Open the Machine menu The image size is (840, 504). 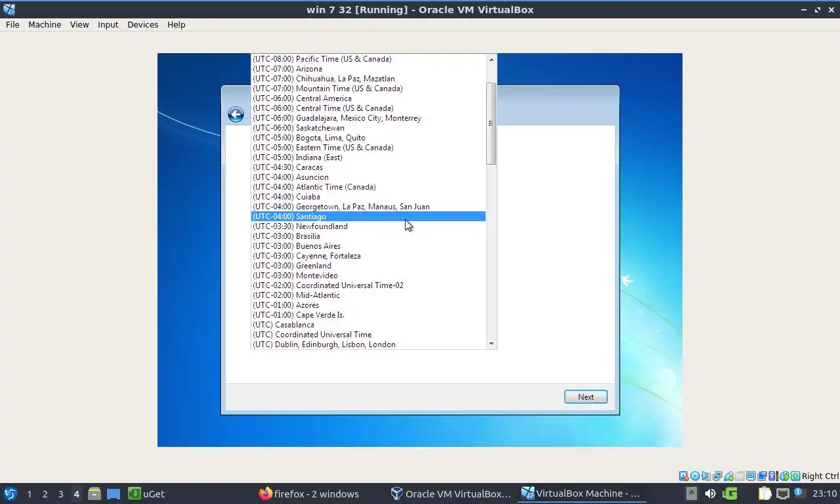pyautogui.click(x=45, y=24)
